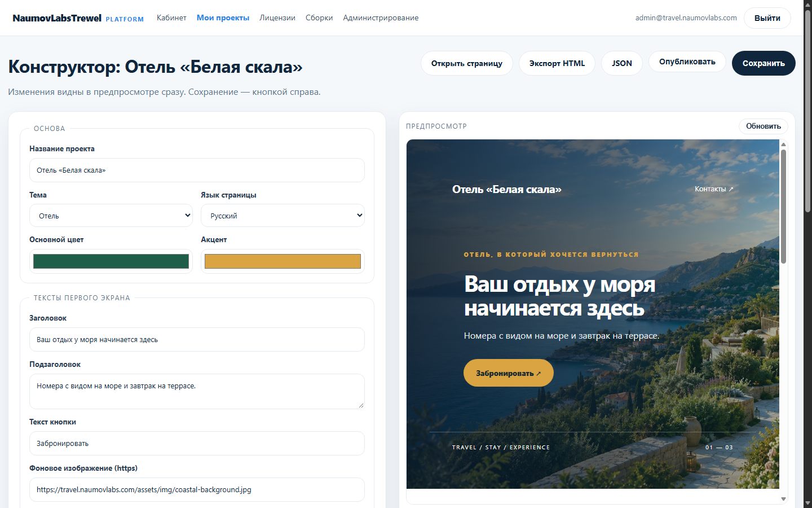Click the JSON export button
Viewport: 812px width, 508px height.
coord(622,63)
